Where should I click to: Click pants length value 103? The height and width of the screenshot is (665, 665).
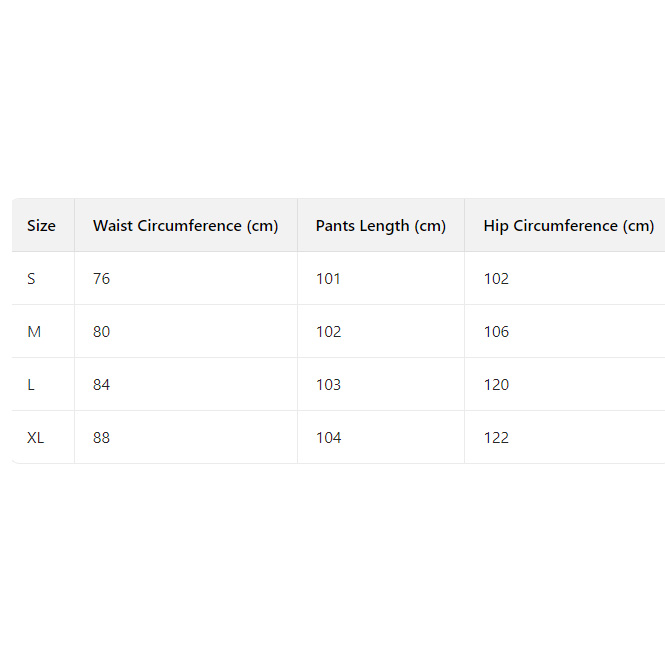[328, 385]
